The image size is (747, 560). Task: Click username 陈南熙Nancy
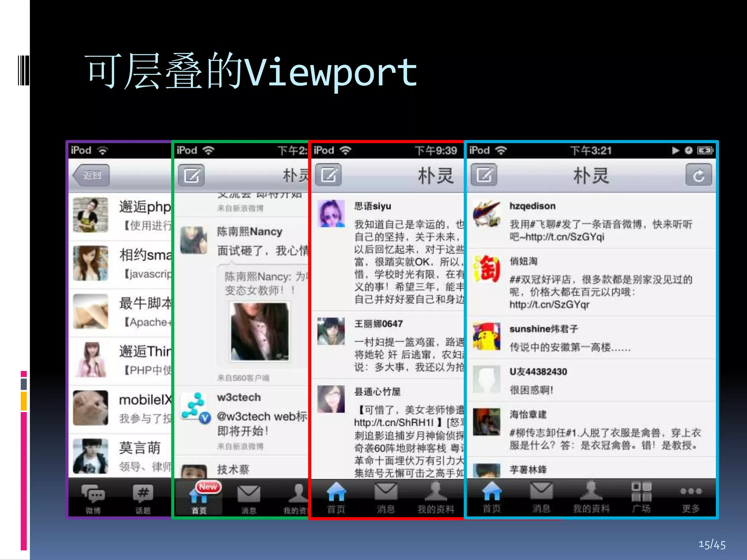click(x=250, y=232)
